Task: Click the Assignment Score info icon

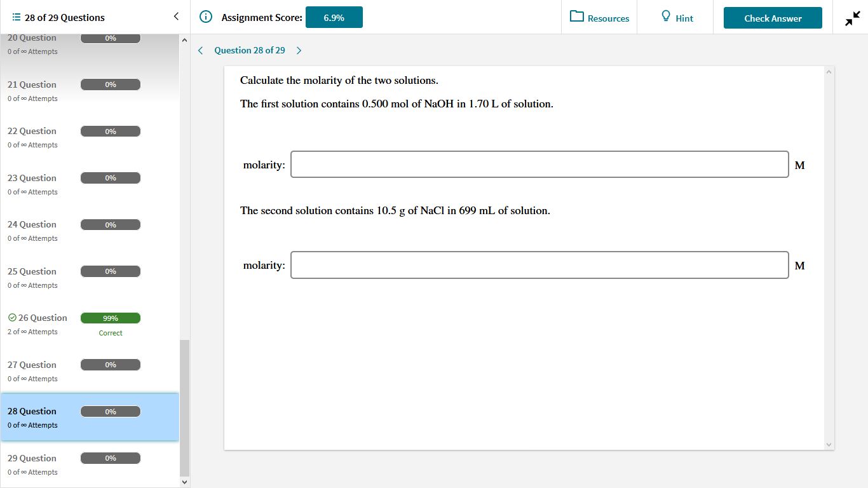Action: pos(205,17)
